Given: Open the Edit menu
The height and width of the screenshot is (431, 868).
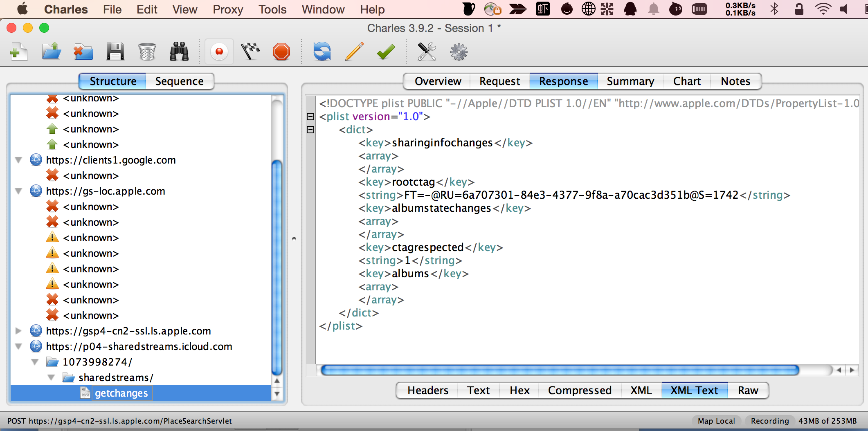Looking at the screenshot, I should pos(147,9).
